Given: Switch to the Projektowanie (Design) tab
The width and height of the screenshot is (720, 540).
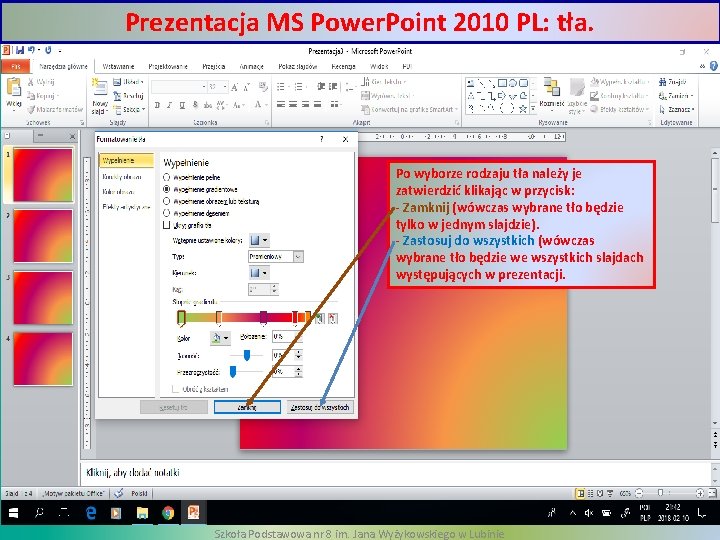Looking at the screenshot, I should [168, 66].
